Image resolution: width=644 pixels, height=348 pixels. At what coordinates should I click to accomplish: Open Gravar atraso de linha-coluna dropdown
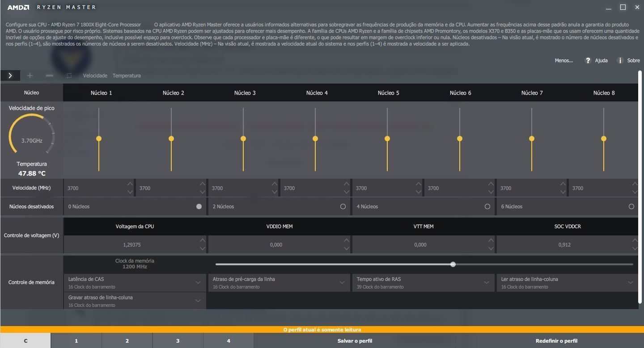(135, 301)
